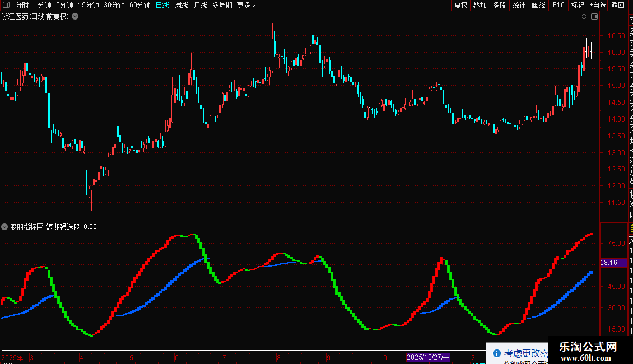Viewport: 633px width, 364px height.
Task: Open F10 company information
Action: point(558,5)
